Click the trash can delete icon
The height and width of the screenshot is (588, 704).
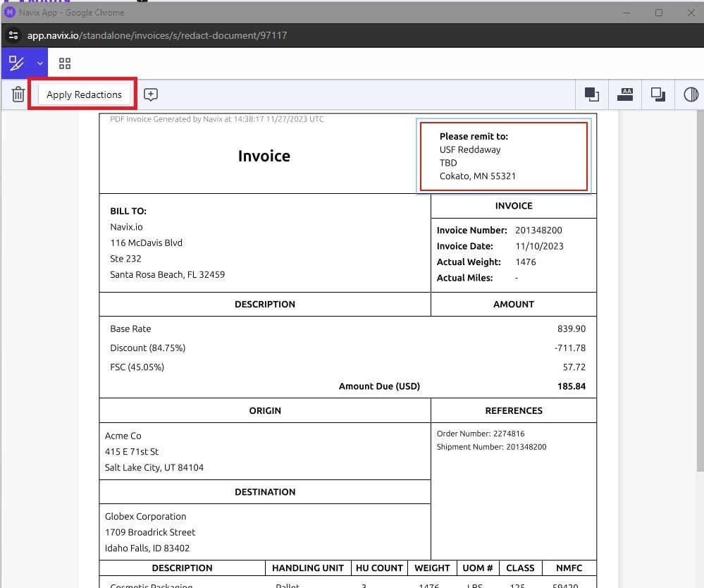(x=18, y=94)
